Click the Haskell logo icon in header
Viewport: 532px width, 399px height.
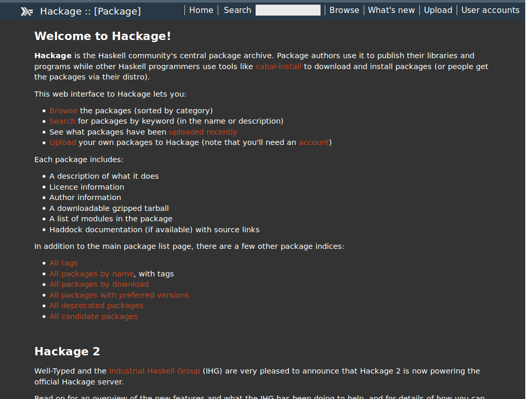27,11
